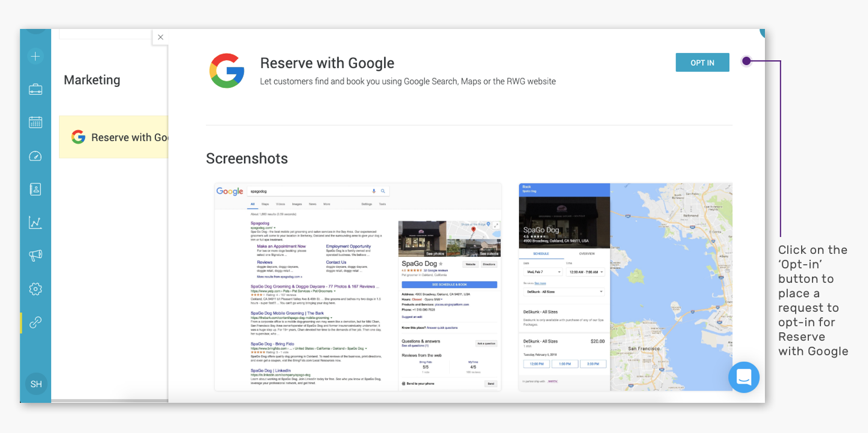Open the calendar icon in sidebar

(36, 122)
